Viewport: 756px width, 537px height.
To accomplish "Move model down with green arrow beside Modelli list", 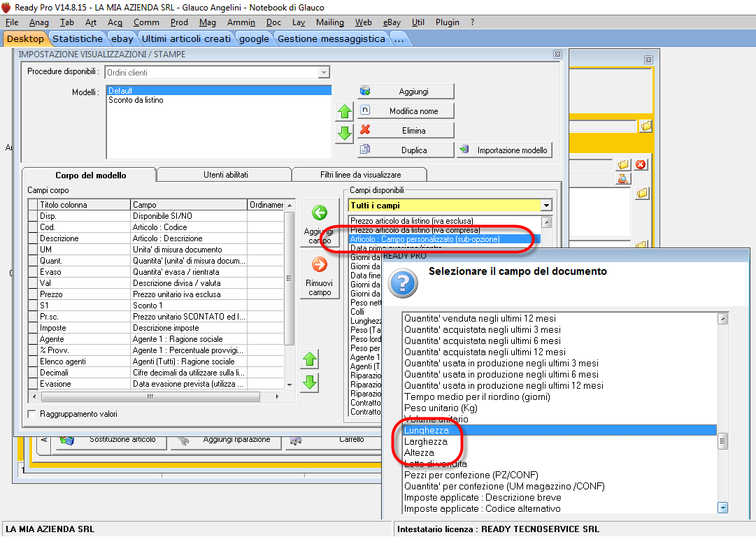I will [344, 134].
